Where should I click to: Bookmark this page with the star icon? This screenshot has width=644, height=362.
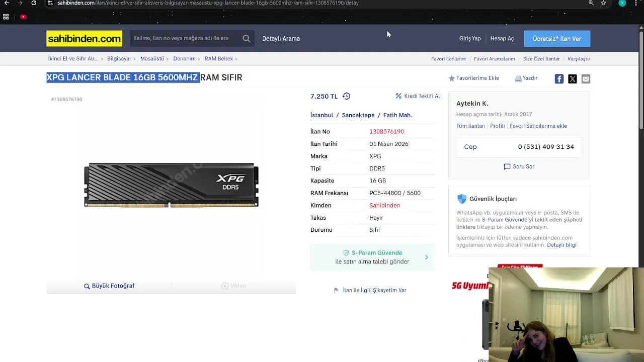[x=603, y=3]
